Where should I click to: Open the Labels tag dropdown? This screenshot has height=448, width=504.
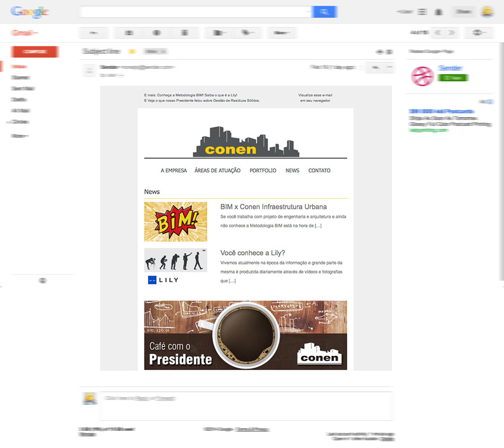248,33
